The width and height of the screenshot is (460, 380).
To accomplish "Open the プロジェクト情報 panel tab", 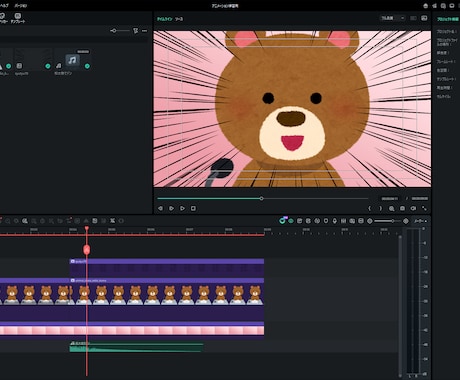I will coord(448,19).
